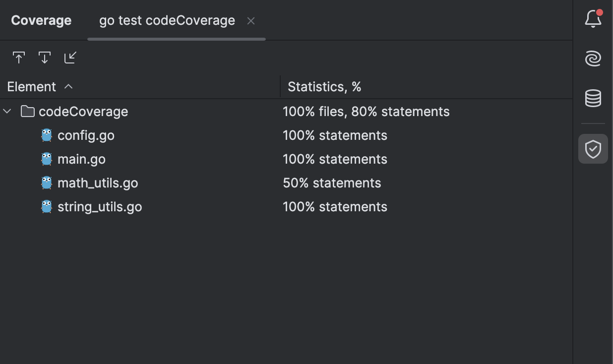Collapse the codeCoverage folder node

click(x=7, y=112)
